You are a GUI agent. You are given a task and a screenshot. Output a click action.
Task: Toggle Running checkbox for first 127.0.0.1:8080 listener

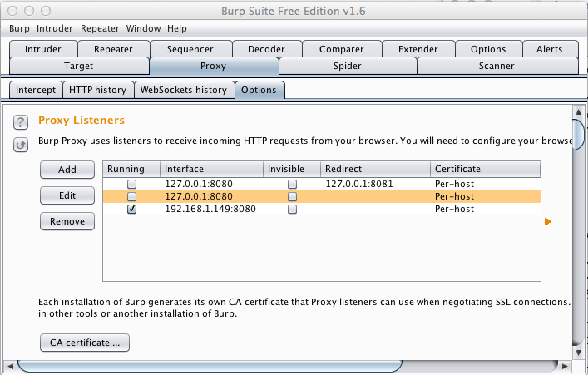point(131,184)
